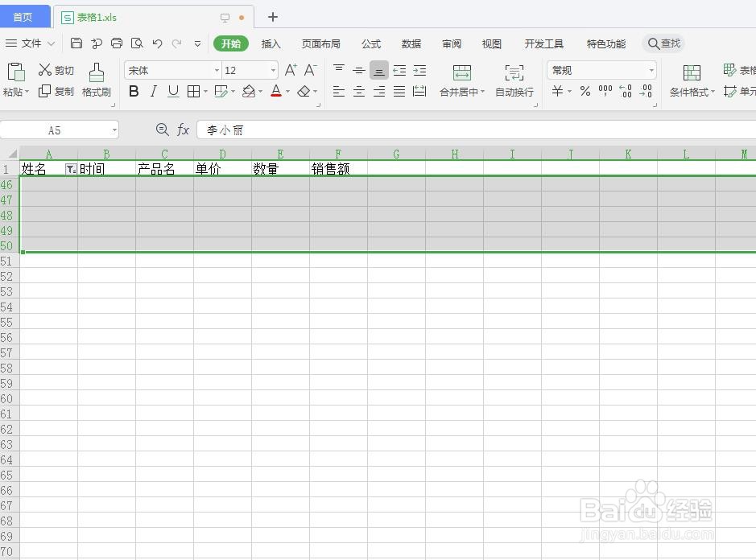Open number format dropdown 常规
This screenshot has height=560, width=756.
[x=651, y=70]
